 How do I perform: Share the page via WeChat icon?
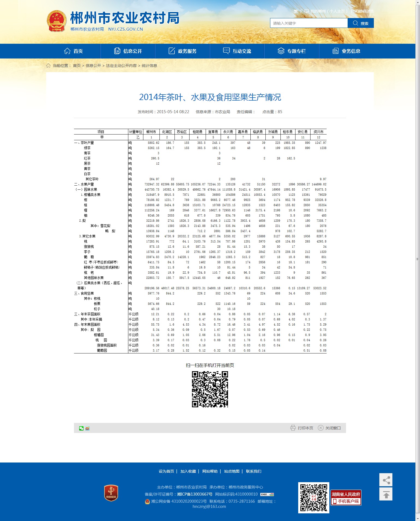tap(81, 428)
